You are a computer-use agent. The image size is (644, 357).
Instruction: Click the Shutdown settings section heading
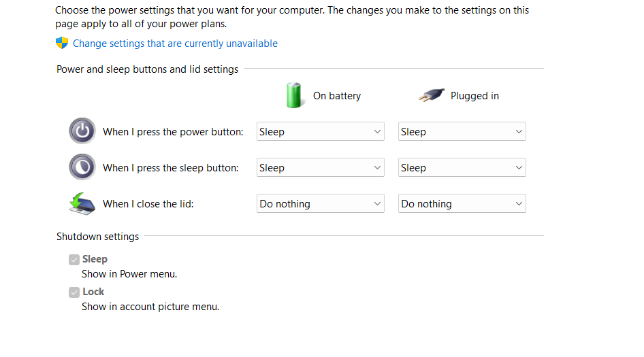pyautogui.click(x=97, y=237)
